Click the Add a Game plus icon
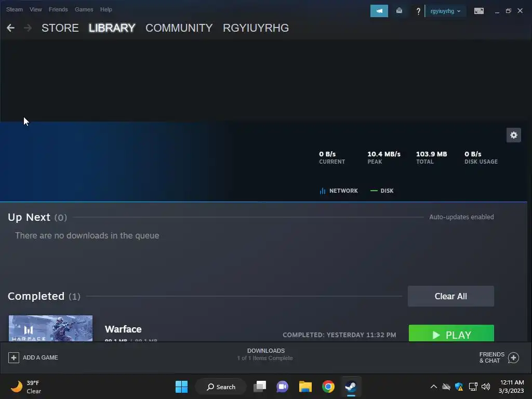This screenshot has width=532, height=399. click(14, 357)
